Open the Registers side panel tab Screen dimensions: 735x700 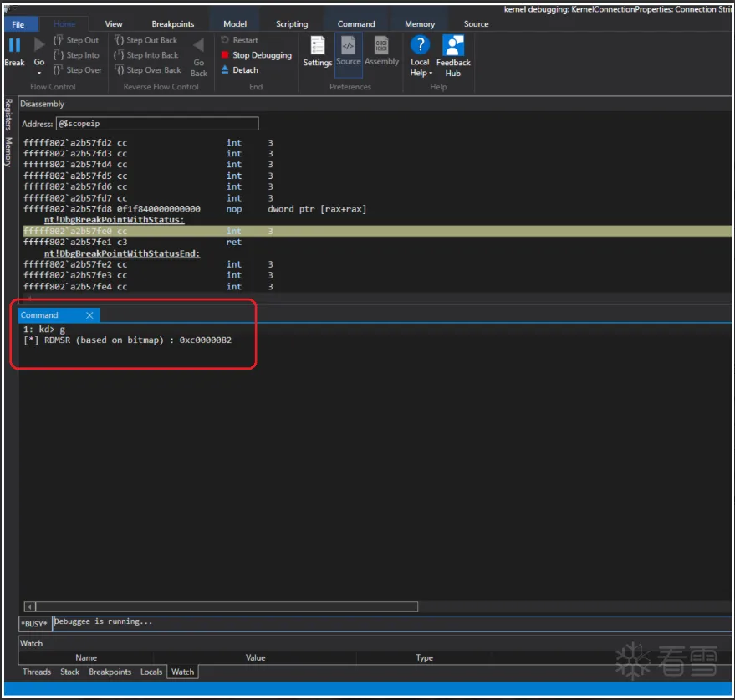[8, 115]
